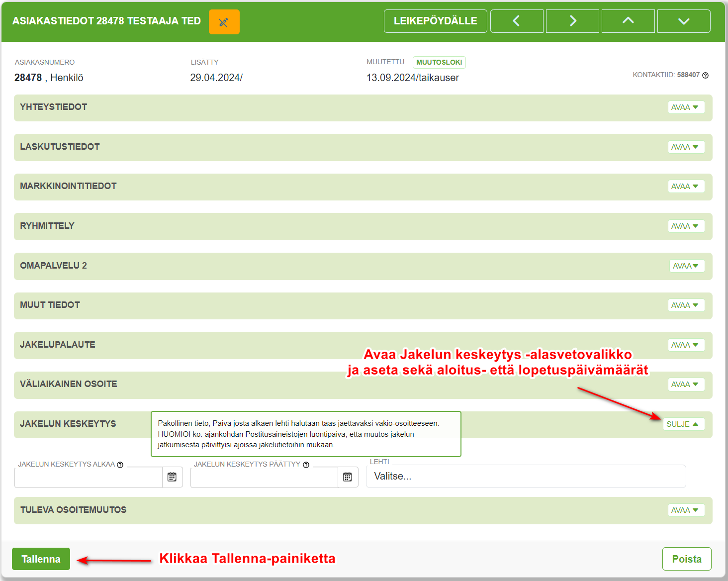The height and width of the screenshot is (581, 728).
Task: Click the Poista delete button
Action: pyautogui.click(x=687, y=559)
